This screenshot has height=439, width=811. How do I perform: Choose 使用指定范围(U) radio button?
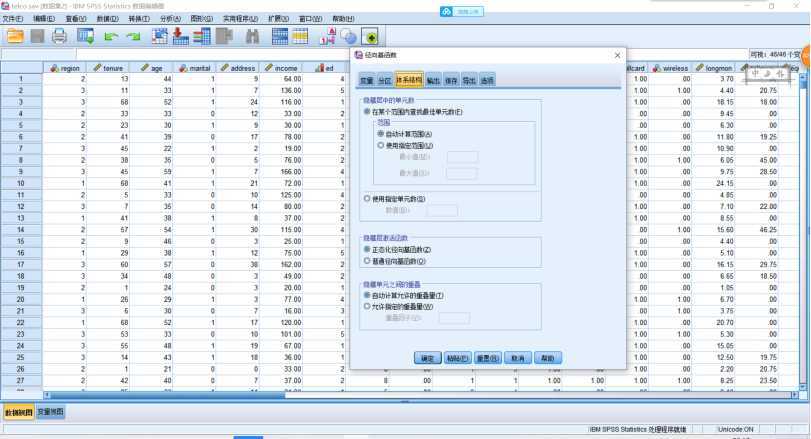point(381,146)
